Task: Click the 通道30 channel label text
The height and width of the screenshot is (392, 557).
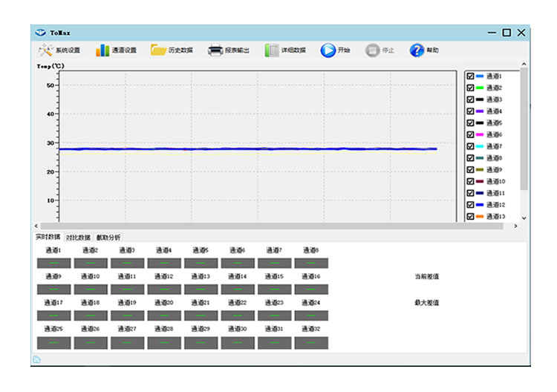Action: click(x=238, y=329)
